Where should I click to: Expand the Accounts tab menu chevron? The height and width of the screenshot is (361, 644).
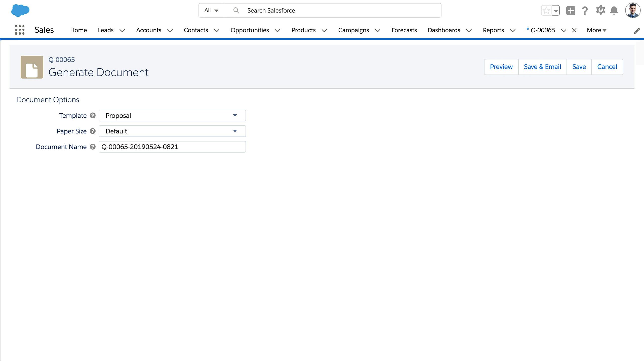[x=170, y=30]
